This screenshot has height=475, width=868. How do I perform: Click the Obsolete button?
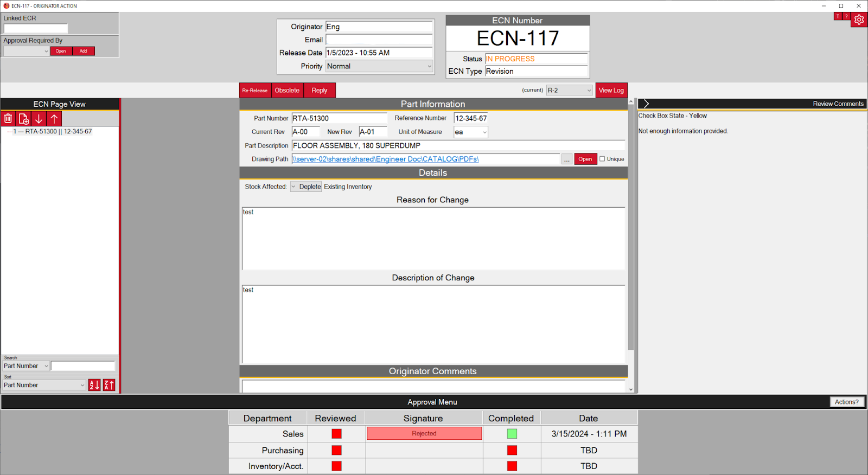click(x=287, y=91)
